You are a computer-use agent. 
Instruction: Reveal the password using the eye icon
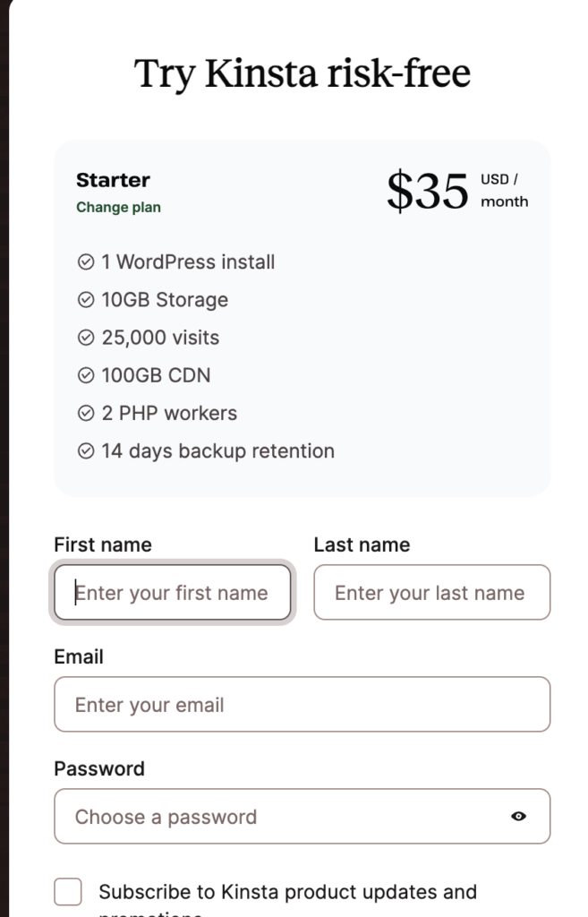519,816
